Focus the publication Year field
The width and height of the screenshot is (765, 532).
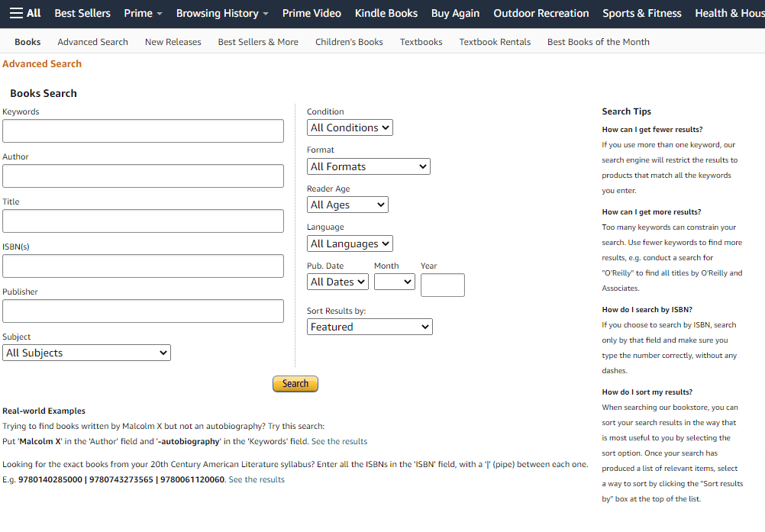tap(443, 285)
